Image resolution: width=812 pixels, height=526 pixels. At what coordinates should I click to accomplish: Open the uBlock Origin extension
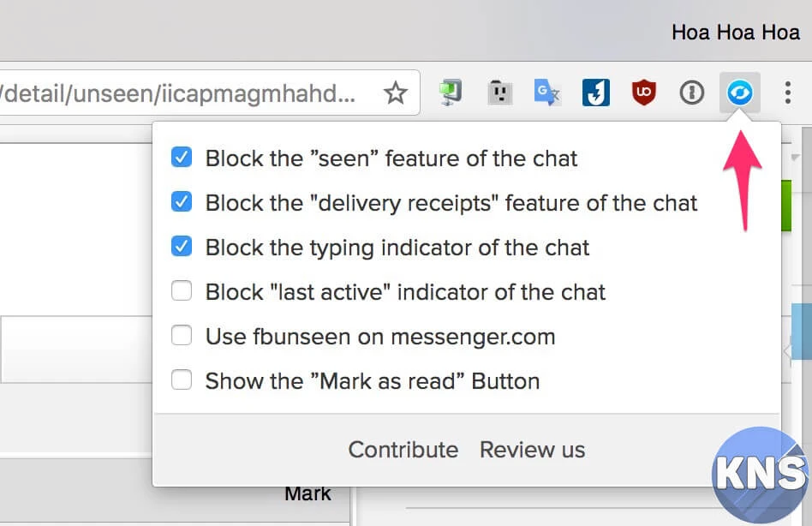(x=644, y=93)
